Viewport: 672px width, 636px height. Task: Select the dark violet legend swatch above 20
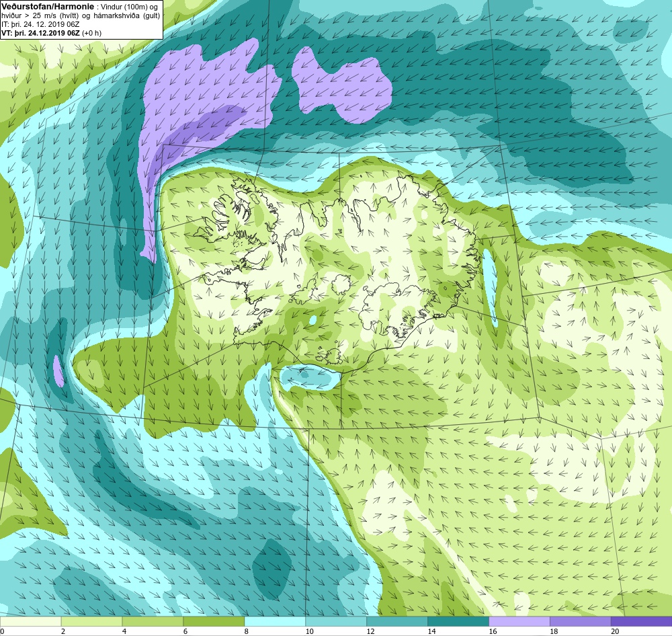(x=642, y=621)
